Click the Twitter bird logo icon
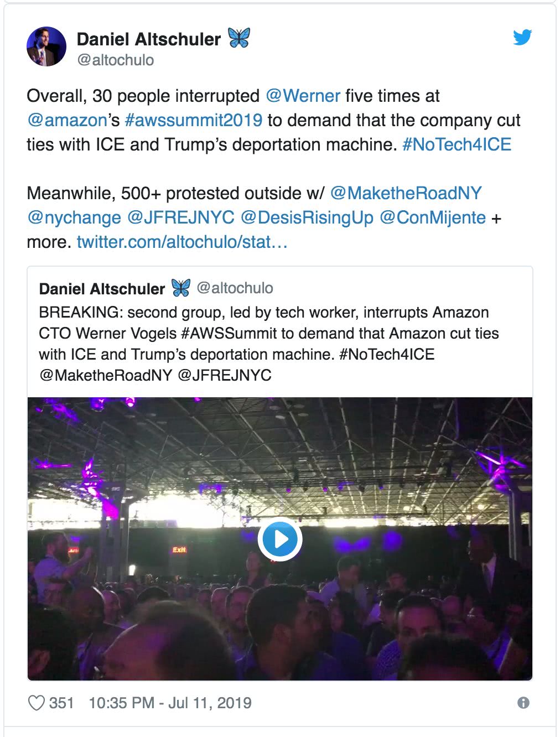The height and width of the screenshot is (737, 560). [522, 38]
